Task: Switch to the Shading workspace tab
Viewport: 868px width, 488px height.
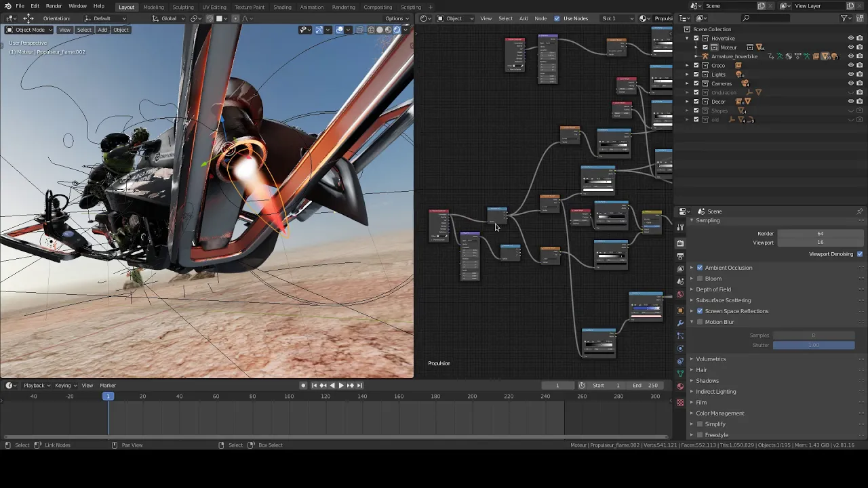Action: 282,7
